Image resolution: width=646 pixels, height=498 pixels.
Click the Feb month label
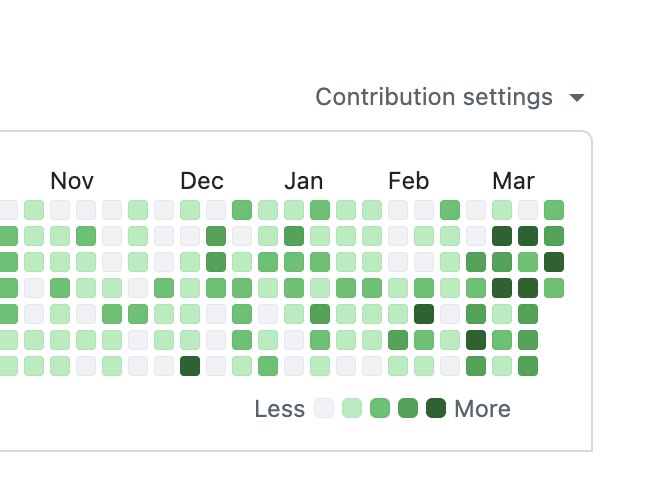pos(408,181)
